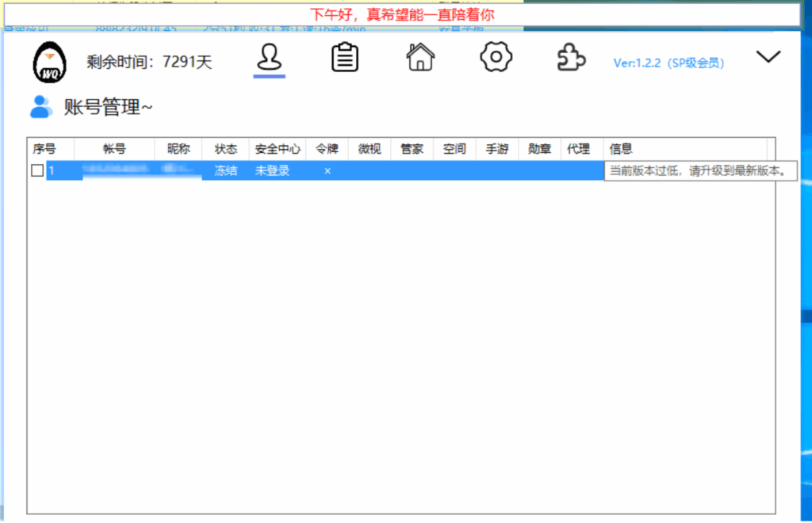Screen dimensions: 812x523
Task: Tick the checkbox for account row 1
Action: coord(37,170)
